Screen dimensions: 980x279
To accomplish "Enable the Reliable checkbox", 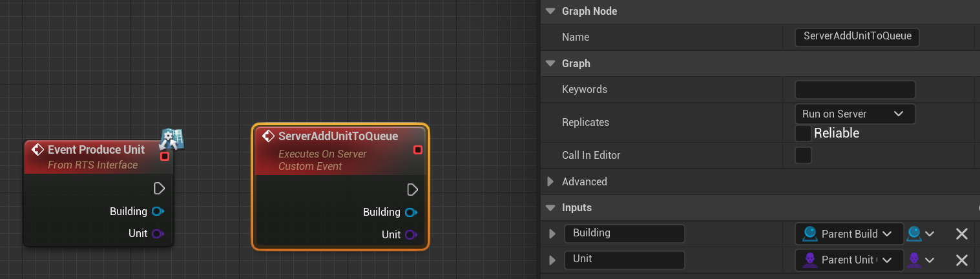I will [x=803, y=133].
